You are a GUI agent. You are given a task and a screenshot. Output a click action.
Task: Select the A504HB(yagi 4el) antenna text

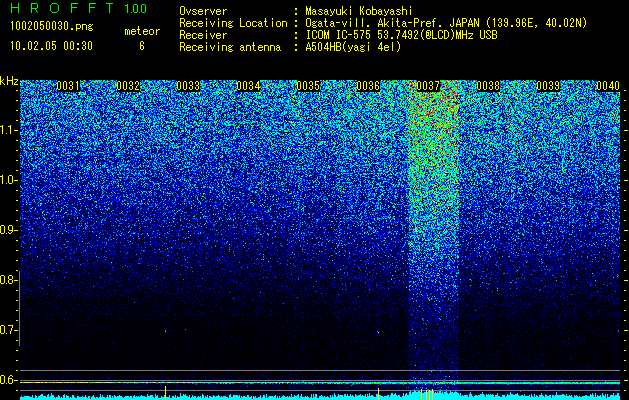(x=353, y=47)
